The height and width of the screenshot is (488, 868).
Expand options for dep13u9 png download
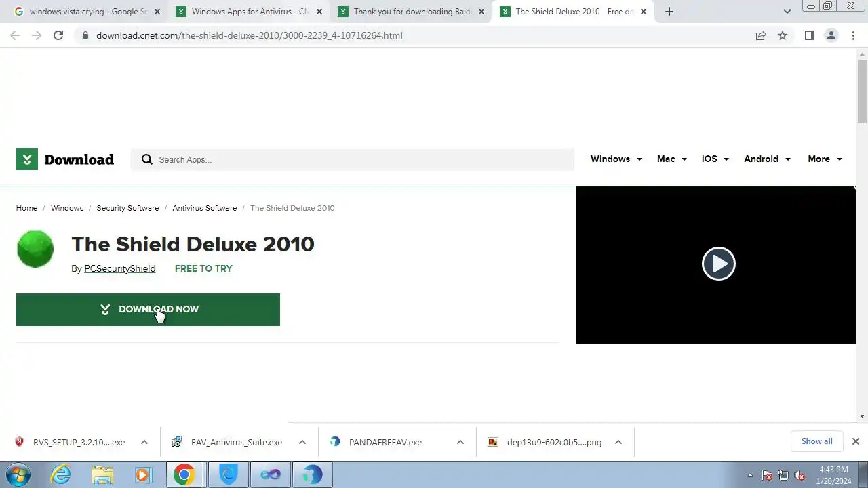618,442
